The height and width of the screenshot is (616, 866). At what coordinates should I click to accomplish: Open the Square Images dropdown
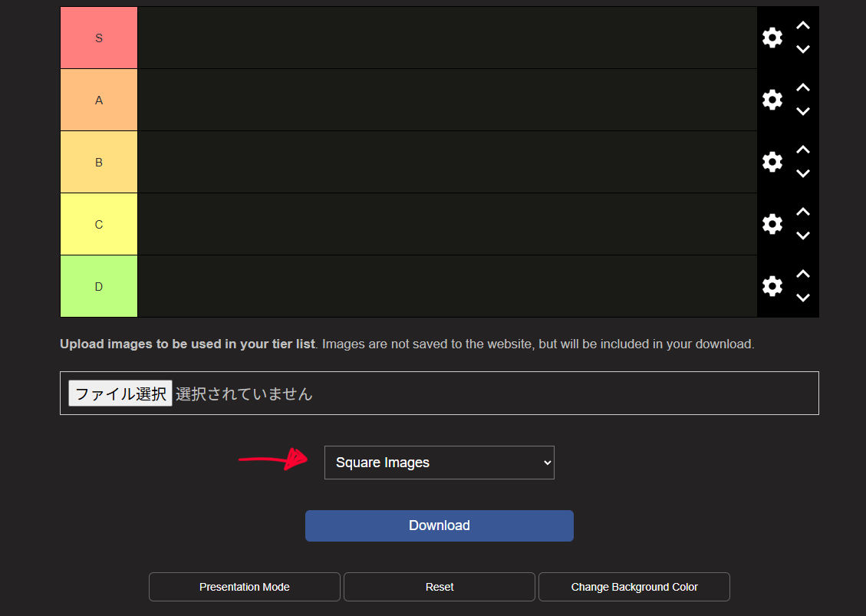pos(439,463)
